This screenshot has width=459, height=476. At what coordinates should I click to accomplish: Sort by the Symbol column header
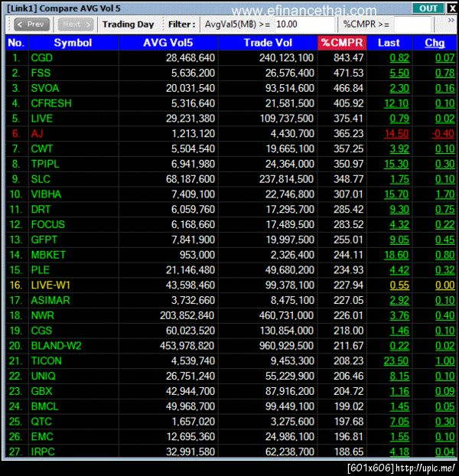(73, 43)
